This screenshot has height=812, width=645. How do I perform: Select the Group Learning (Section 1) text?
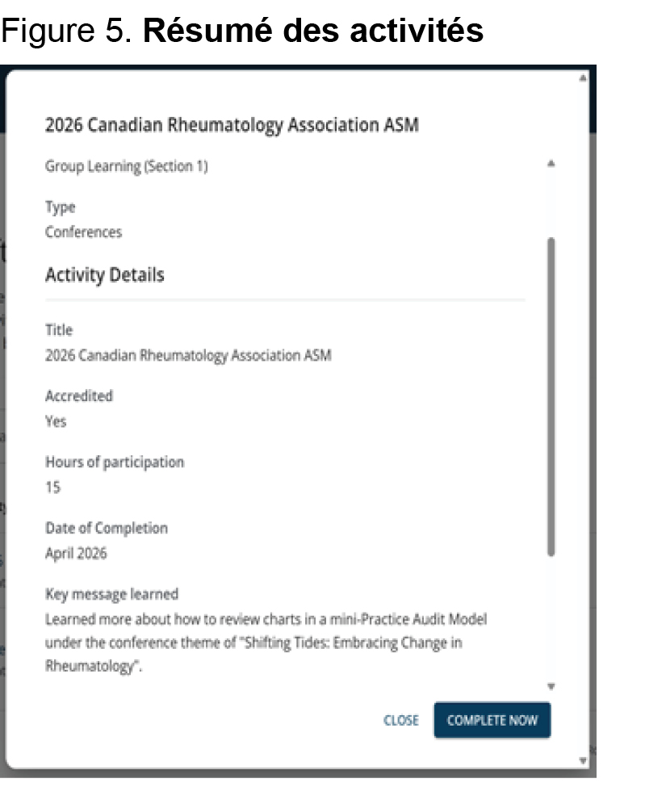point(127,166)
